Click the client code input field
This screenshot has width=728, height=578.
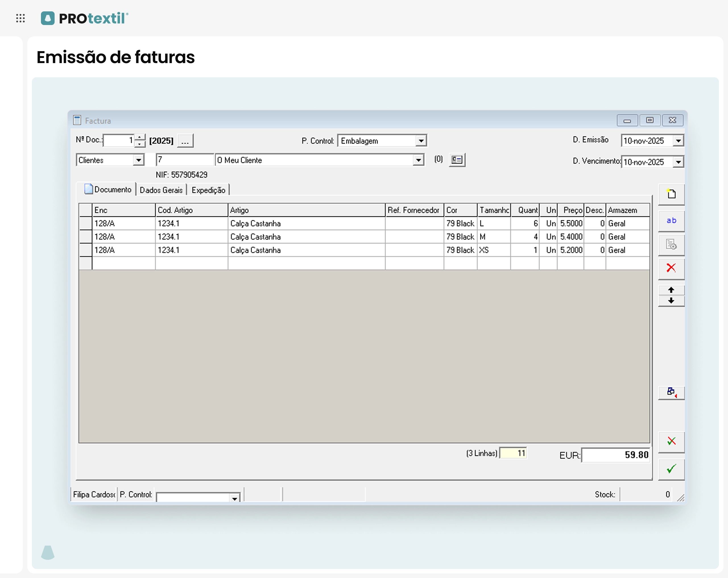[x=185, y=160]
